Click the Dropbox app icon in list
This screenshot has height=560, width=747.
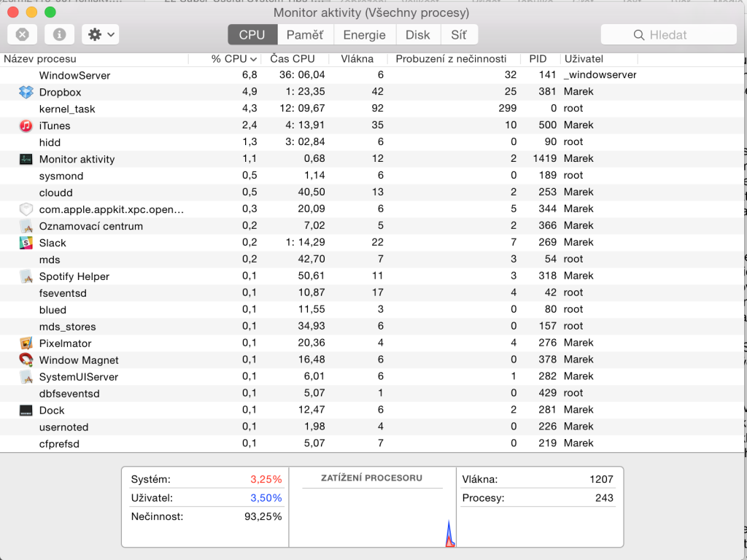point(26,92)
